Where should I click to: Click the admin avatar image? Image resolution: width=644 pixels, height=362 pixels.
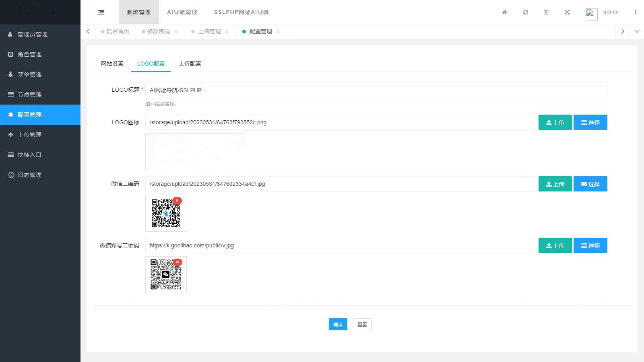(x=591, y=14)
